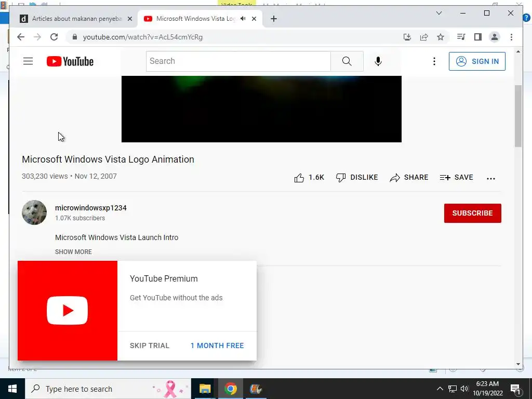Click the YouTube Premium red logo
This screenshot has width=532, height=399.
67,311
